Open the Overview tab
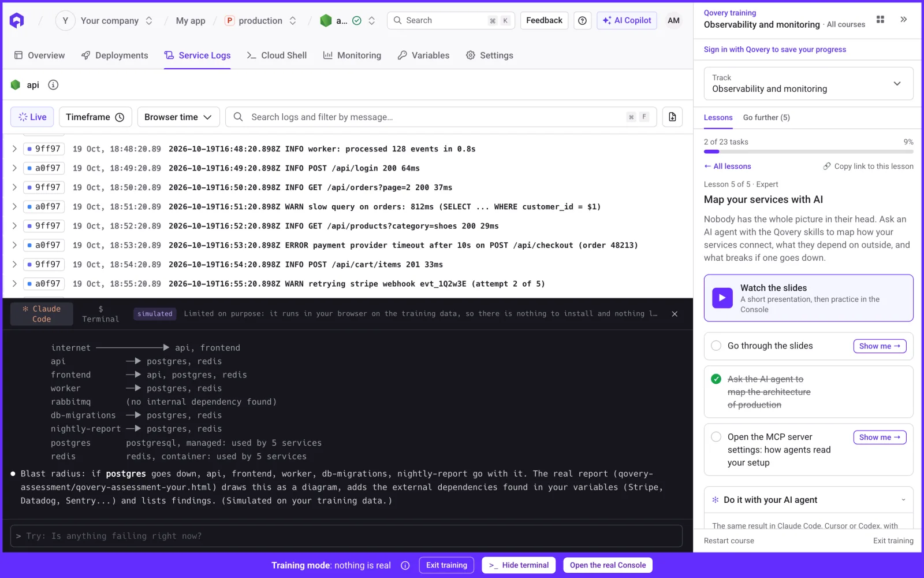 click(x=39, y=55)
